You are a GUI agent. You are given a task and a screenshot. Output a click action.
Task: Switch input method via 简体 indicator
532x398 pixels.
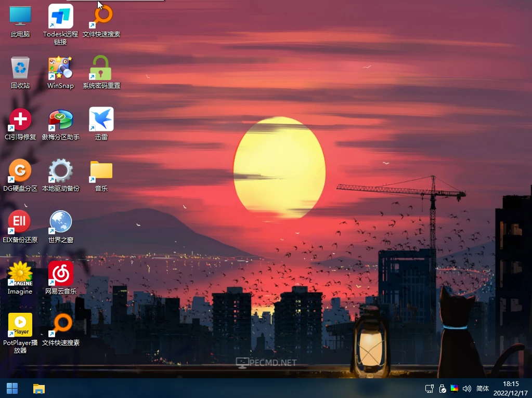coord(483,389)
